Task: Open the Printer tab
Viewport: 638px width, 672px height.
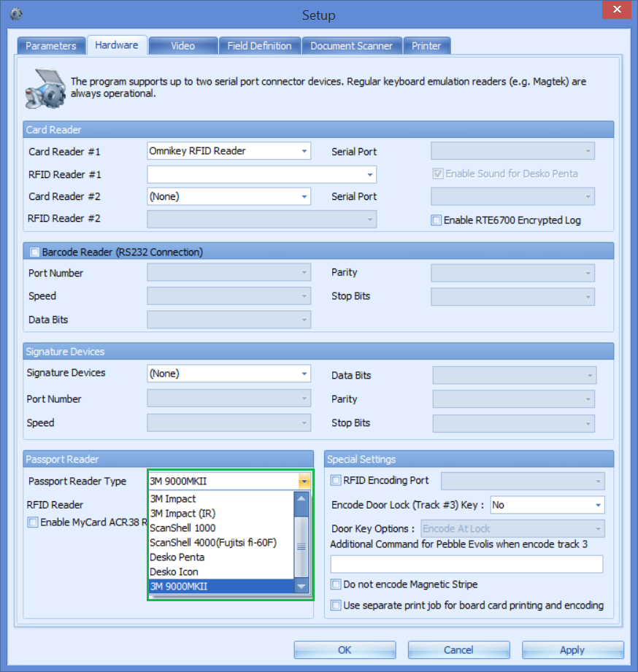Action: [427, 45]
